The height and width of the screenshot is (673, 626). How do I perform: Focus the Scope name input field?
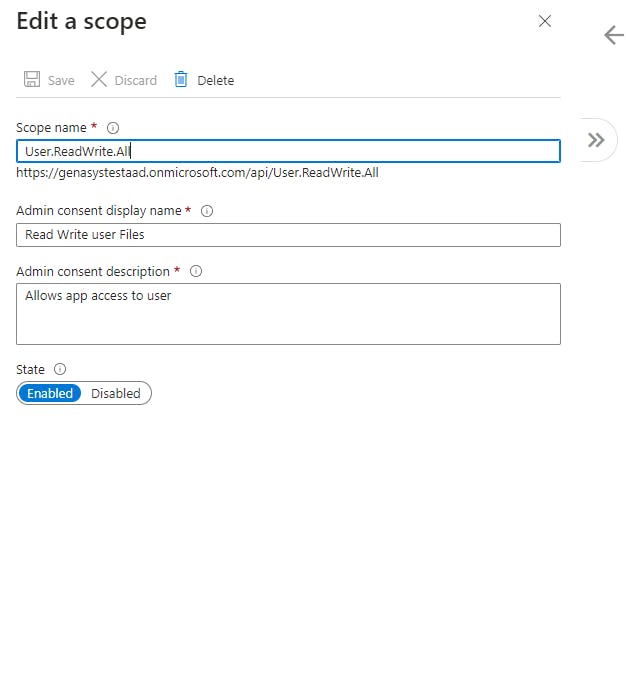(x=288, y=151)
